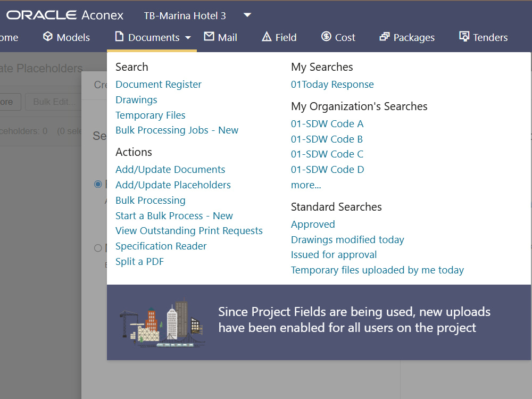Open the Mail menu
532x399 pixels.
(x=221, y=37)
